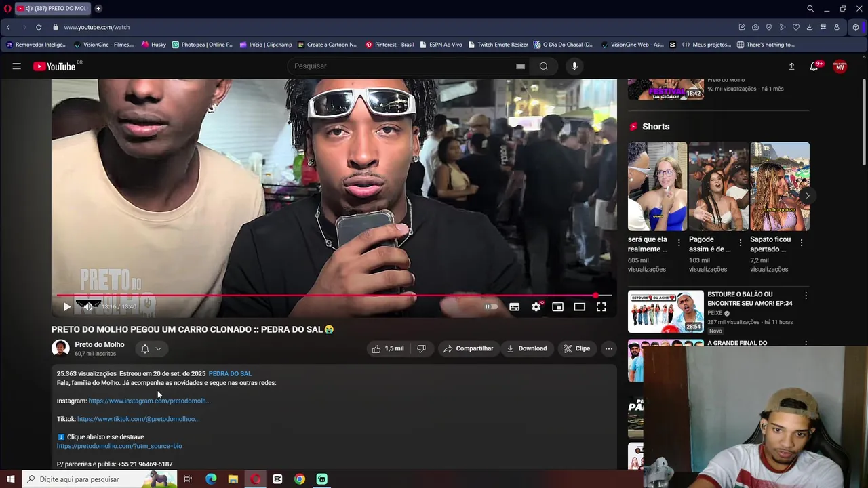Open ESPN Ao Vivo bookmark
Image resolution: width=868 pixels, height=488 pixels.
441,45
